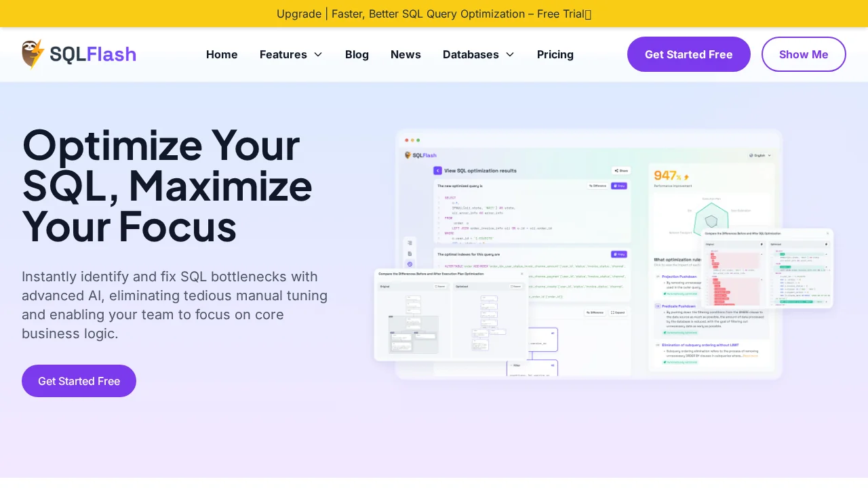Screen dimensions: 868x488
Task: Click the SQLFlash sloth logo icon
Action: point(33,54)
